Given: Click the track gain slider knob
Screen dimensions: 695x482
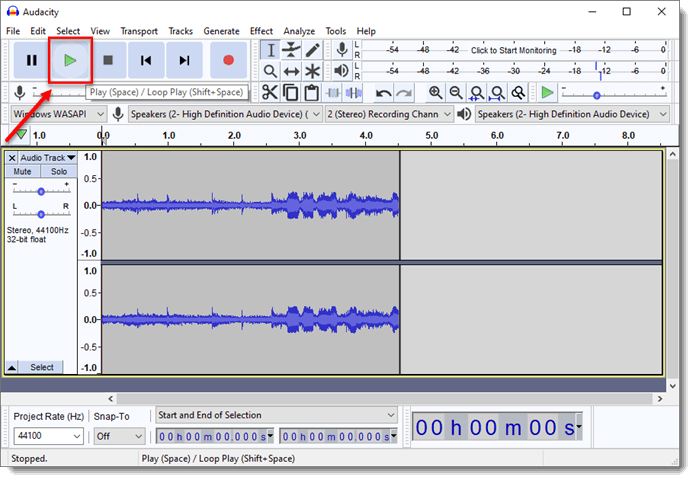Looking at the screenshot, I should (x=41, y=192).
